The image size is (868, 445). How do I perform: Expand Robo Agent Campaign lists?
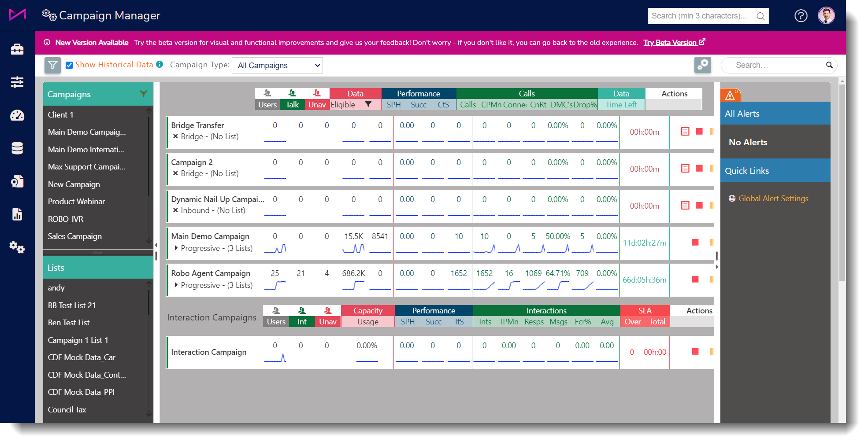[176, 285]
